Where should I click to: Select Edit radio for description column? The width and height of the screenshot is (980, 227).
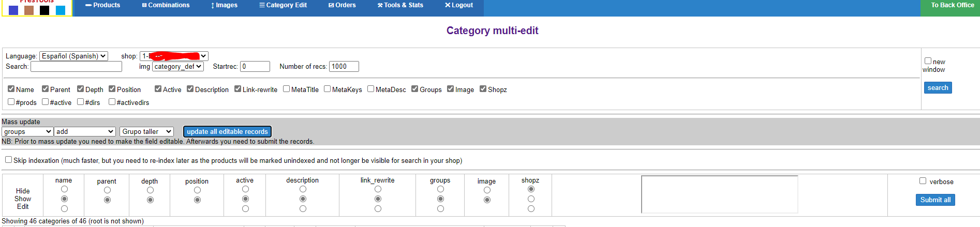303,209
